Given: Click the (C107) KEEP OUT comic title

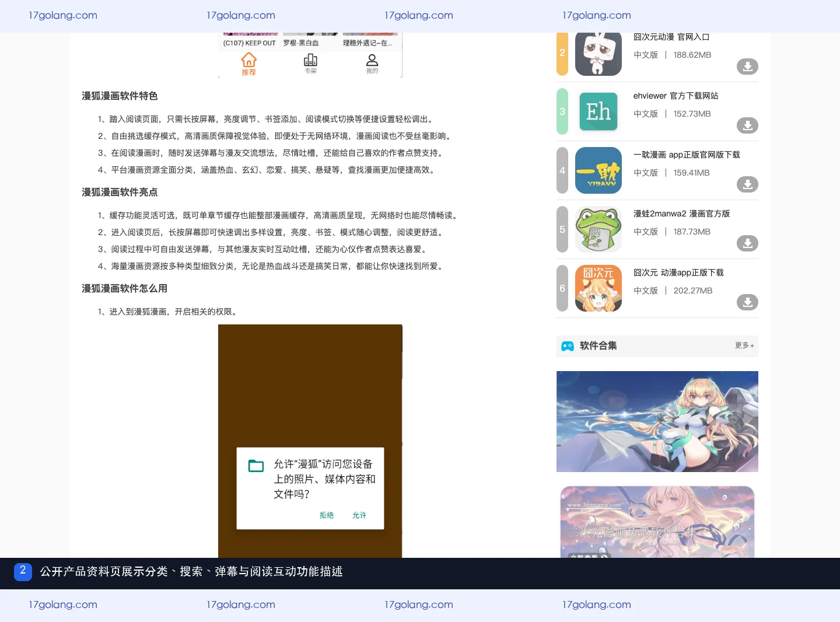Looking at the screenshot, I should (x=249, y=43).
